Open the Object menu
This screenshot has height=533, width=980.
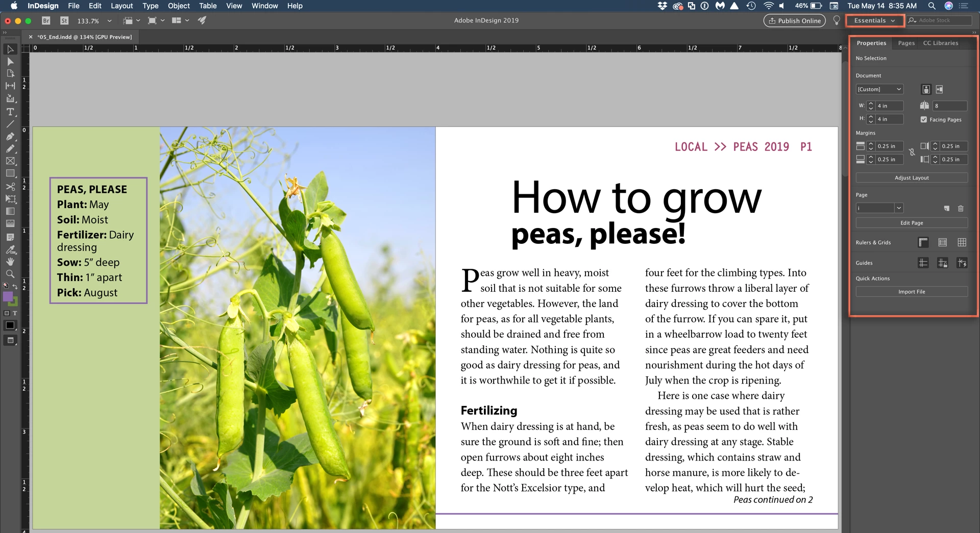coord(179,6)
